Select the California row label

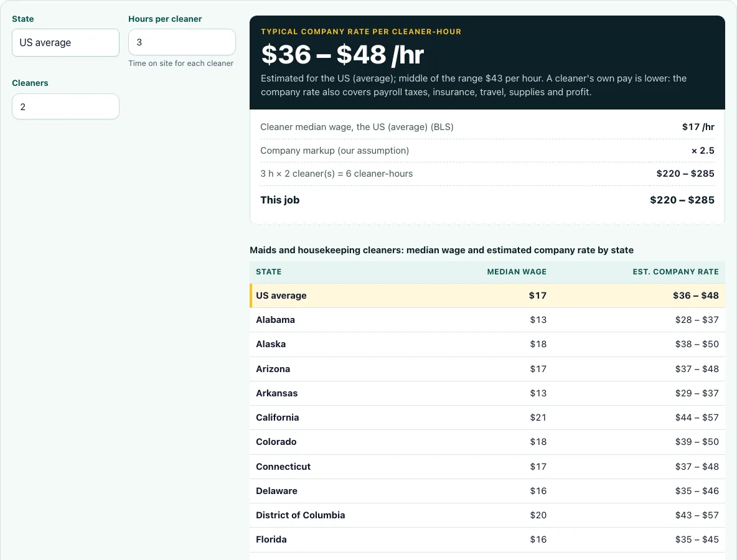tap(278, 418)
